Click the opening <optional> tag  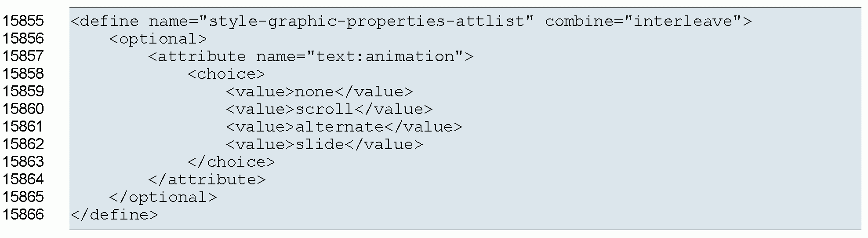click(x=158, y=39)
